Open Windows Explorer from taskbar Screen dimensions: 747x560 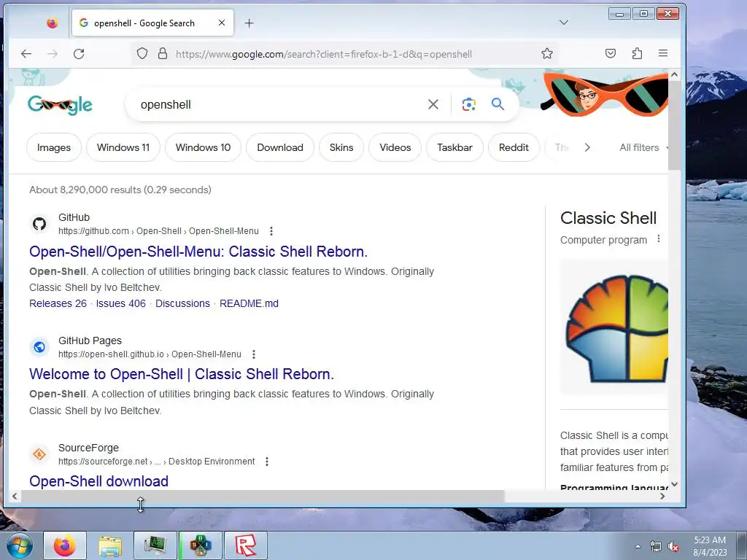pos(110,545)
